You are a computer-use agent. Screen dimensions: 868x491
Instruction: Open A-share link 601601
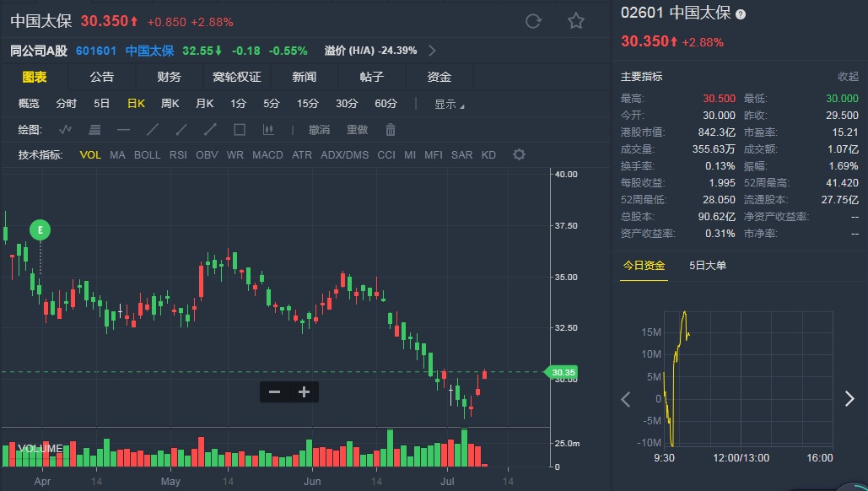point(94,51)
